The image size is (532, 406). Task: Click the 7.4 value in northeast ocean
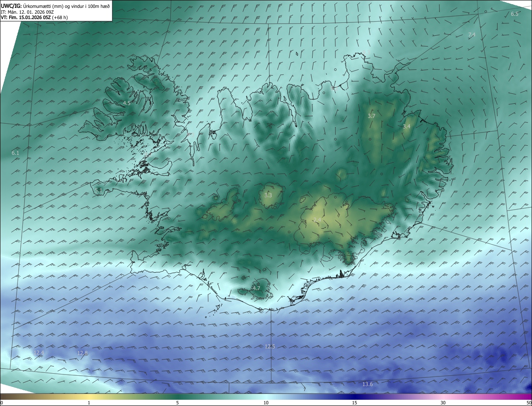tap(472, 35)
